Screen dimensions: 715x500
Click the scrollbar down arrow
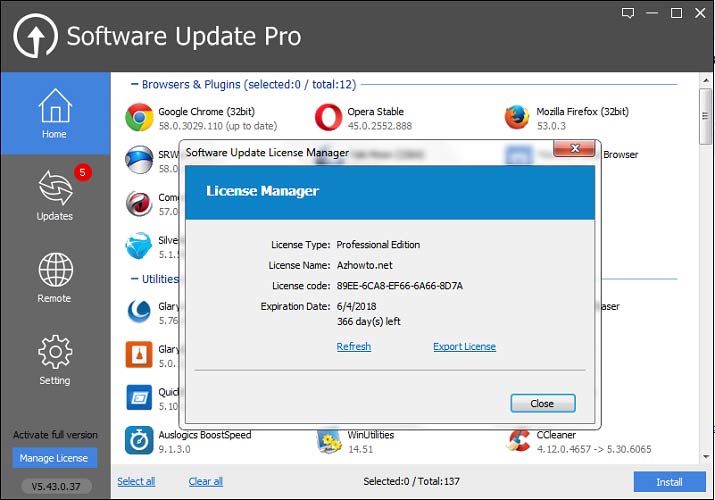pyautogui.click(x=706, y=456)
